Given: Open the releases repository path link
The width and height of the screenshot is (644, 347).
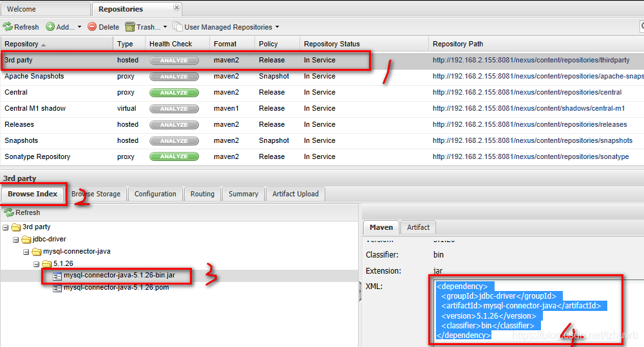Looking at the screenshot, I should [530, 124].
